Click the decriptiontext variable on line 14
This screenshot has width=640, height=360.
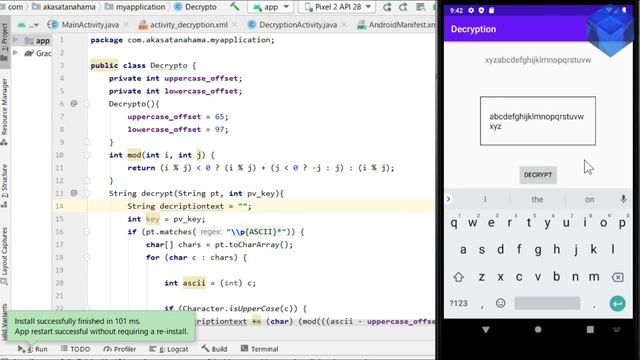pos(191,206)
